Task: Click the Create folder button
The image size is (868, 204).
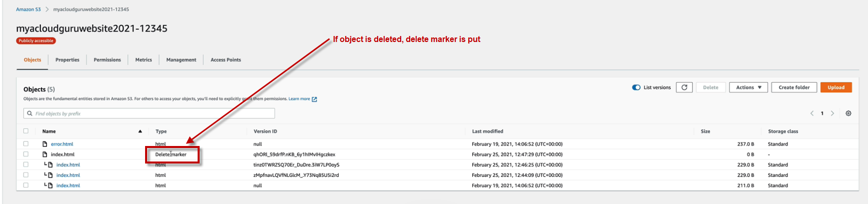Action: [794, 87]
